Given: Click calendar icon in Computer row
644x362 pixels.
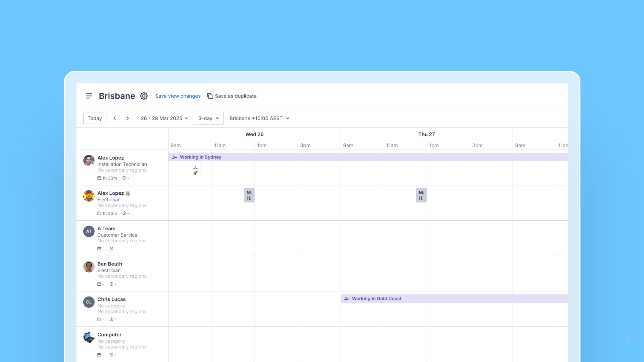Looking at the screenshot, I should [x=99, y=355].
